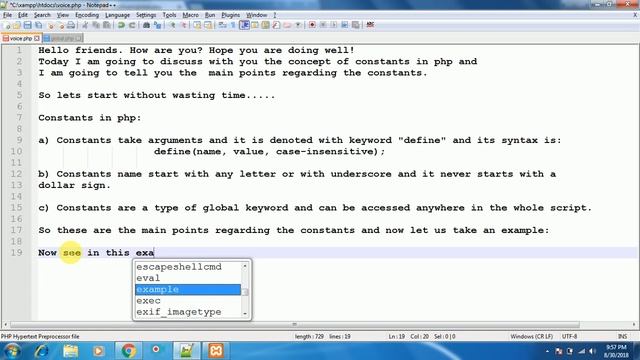Click the Redo arrow icon
Image resolution: width=640 pixels, height=360 pixels.
[132, 25]
